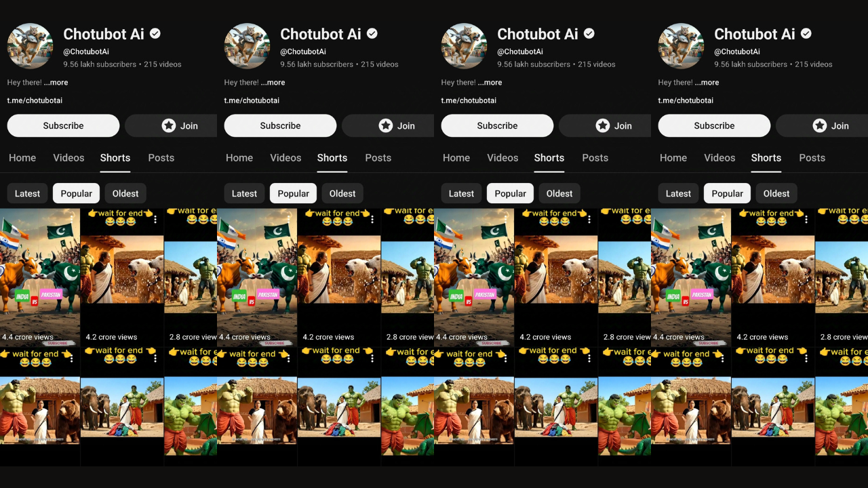
Task: Click the Join star icon in first panel
Action: click(169, 125)
